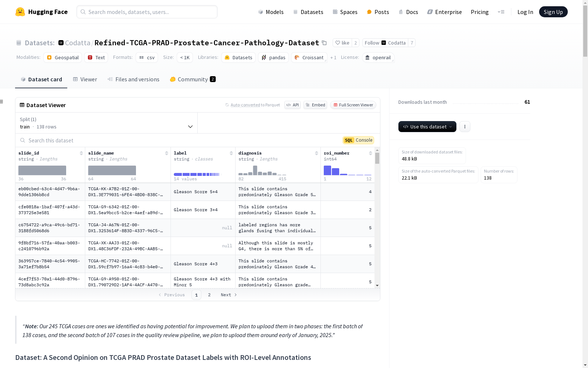588x368 pixels.
Task: Click the diagnosis lengths histogram
Action: point(262,170)
